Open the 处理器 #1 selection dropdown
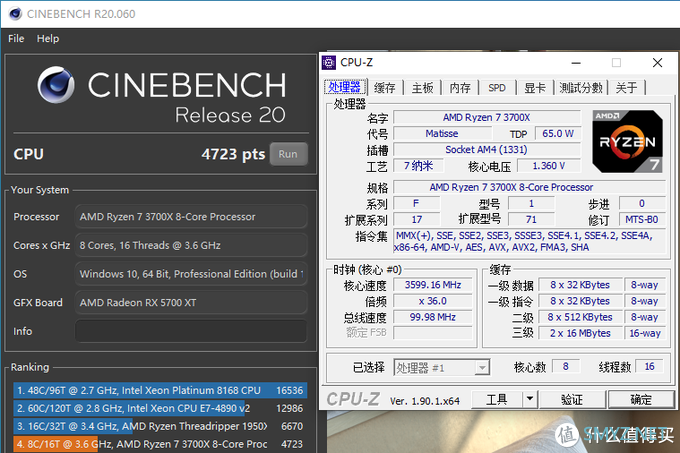Image resolution: width=680 pixels, height=453 pixels. pyautogui.click(x=442, y=368)
